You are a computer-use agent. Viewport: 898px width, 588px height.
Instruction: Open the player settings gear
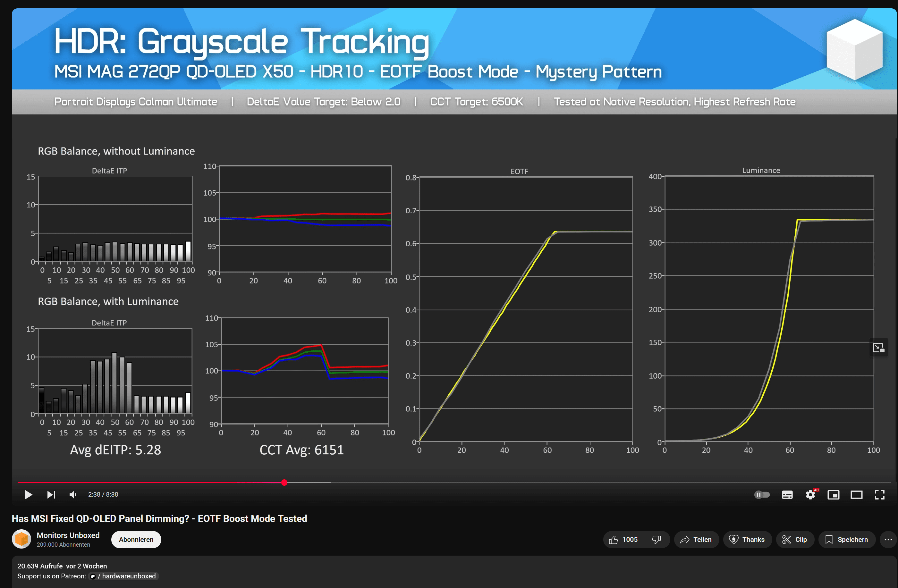pos(810,494)
